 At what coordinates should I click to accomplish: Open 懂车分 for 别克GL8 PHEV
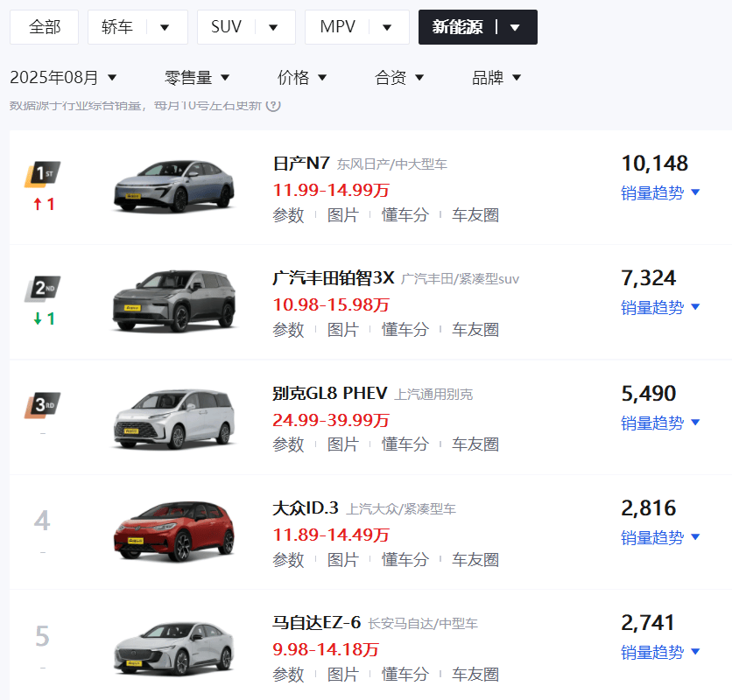pos(405,444)
